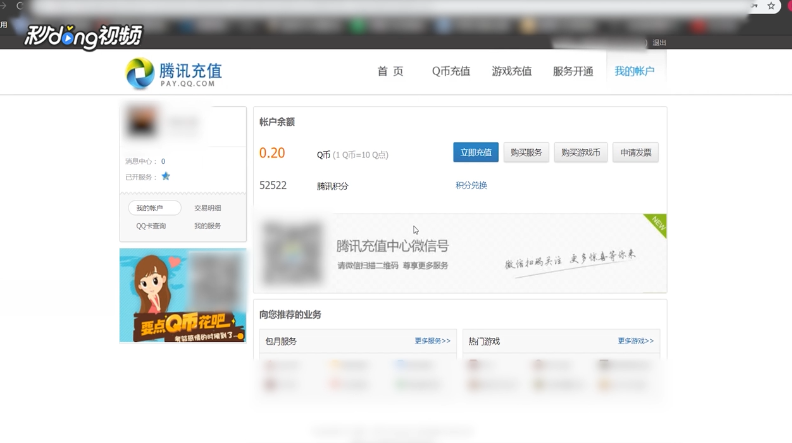Click the 购买服务 button
Image resolution: width=792 pixels, height=443 pixels.
526,152
